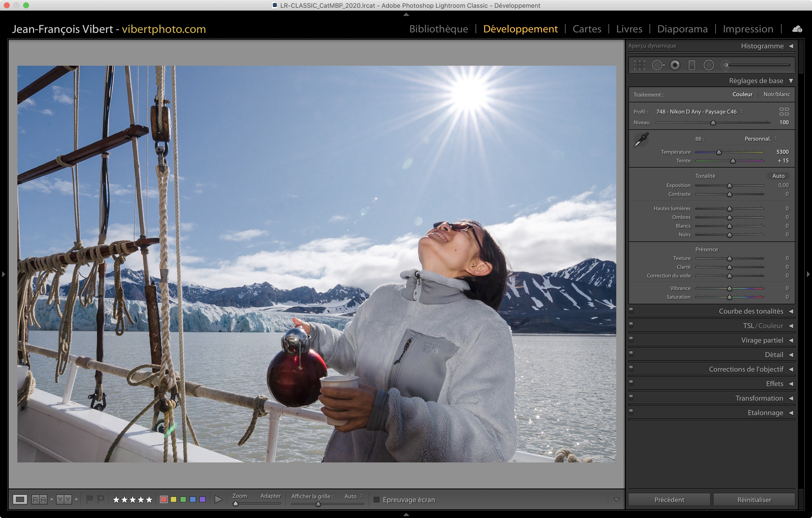Screen dimensions: 812x518
Task: Grab the white balance eyedropper tool
Action: click(641, 139)
